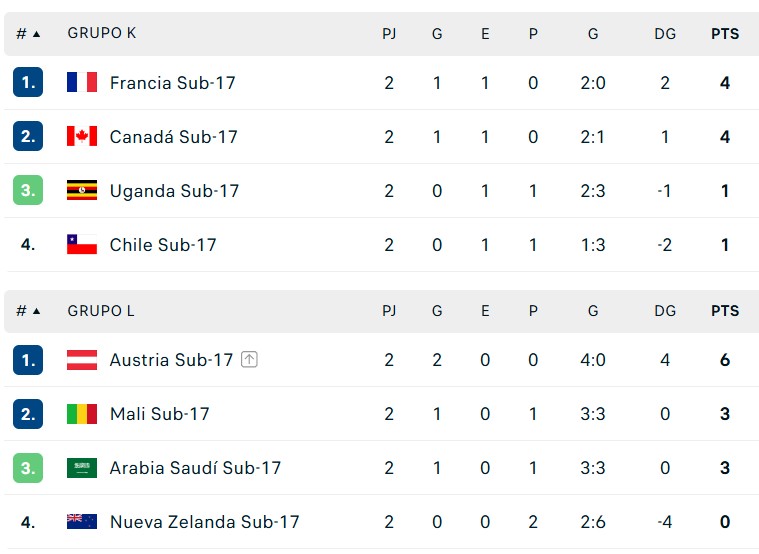Click the DG column header in Grupo L
The image size is (759, 554).
[665, 311]
